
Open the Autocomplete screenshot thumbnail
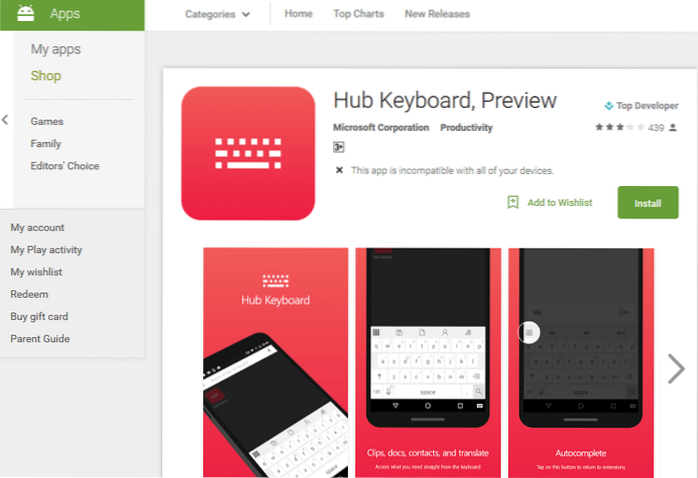pyautogui.click(x=581, y=363)
